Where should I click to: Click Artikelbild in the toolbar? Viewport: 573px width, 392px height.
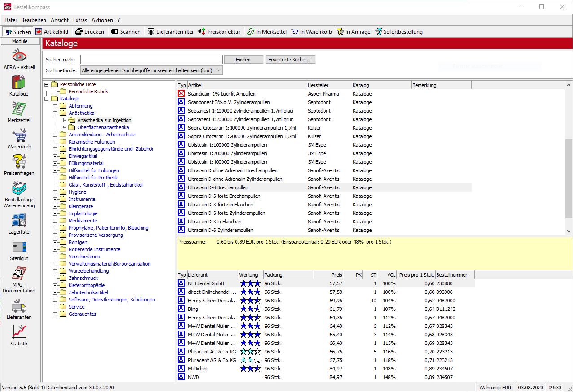[52, 32]
